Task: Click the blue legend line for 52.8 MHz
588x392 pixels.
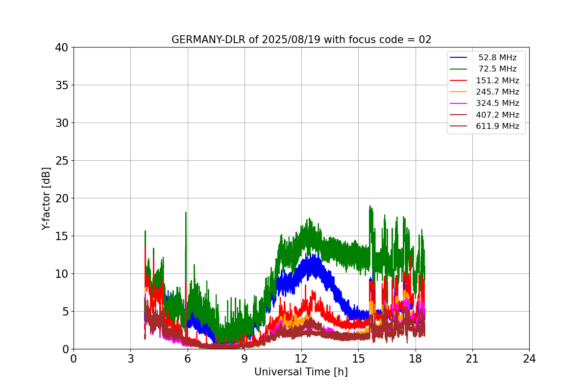Action: [x=459, y=58]
